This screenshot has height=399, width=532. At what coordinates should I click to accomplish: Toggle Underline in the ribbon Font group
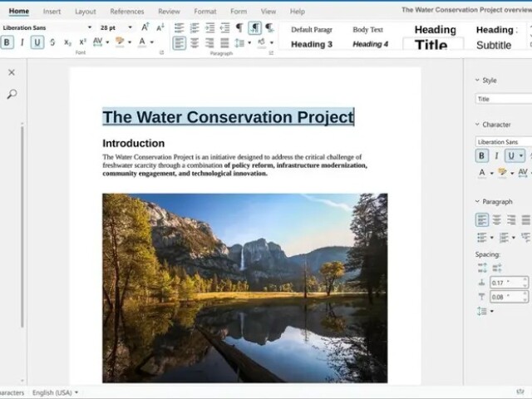[x=37, y=42]
